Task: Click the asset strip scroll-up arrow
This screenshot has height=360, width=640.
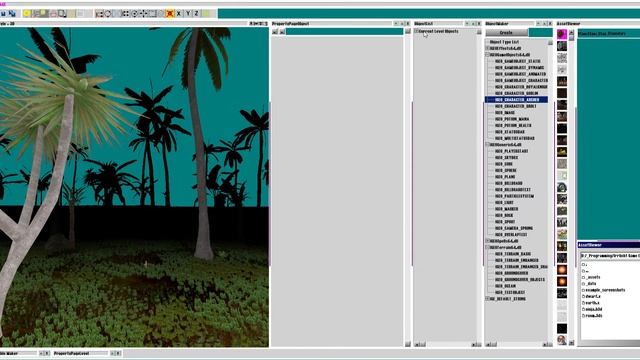Action: pyautogui.click(x=571, y=32)
